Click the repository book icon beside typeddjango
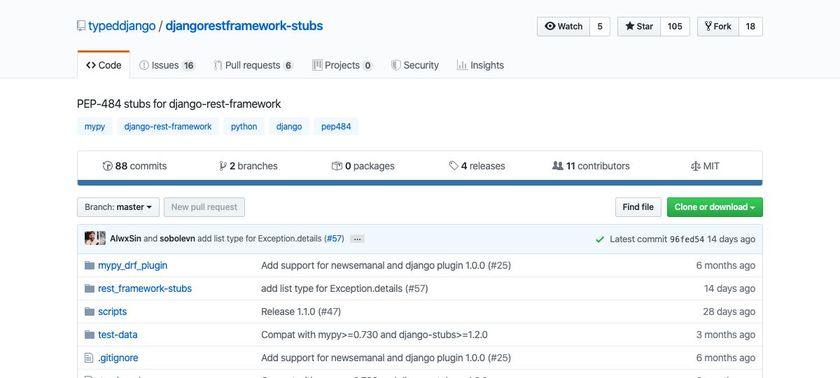The image size is (840, 378). pyautogui.click(x=81, y=26)
